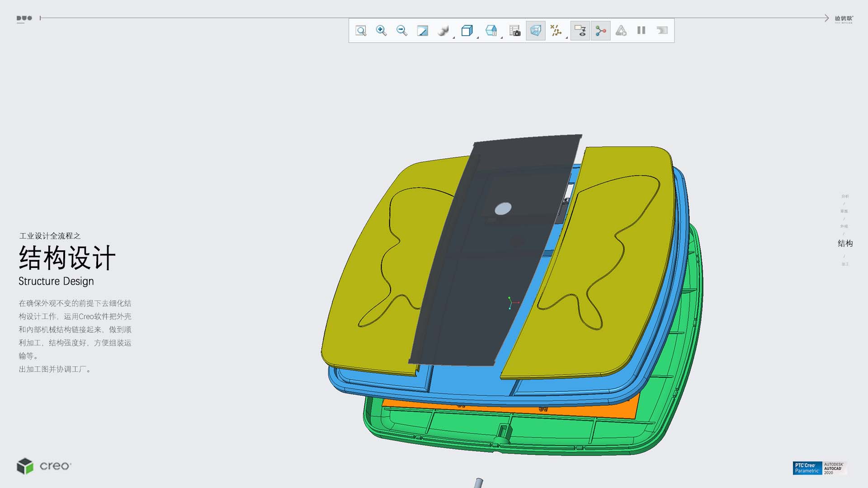Click the right arrow on top progress line

click(826, 18)
